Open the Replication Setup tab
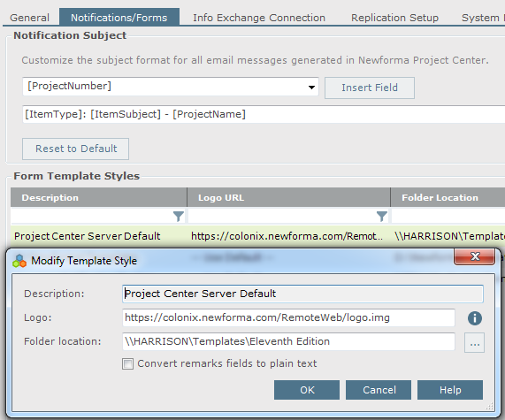505x420 pixels. (394, 18)
